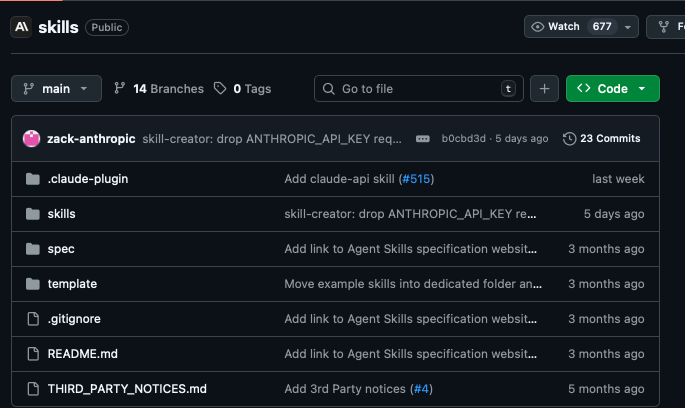Viewport: 685px width, 408px height.
Task: Click the t keyboard shortcut hint
Action: [x=508, y=89]
